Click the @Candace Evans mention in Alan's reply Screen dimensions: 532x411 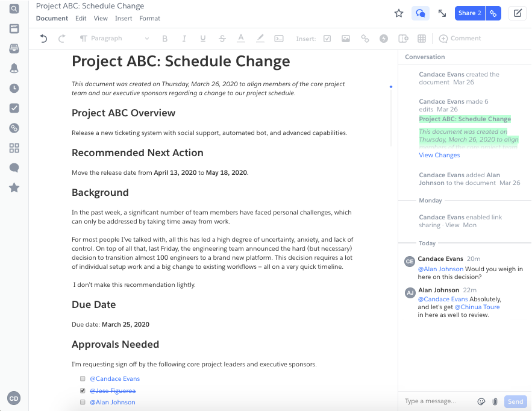click(x=443, y=299)
